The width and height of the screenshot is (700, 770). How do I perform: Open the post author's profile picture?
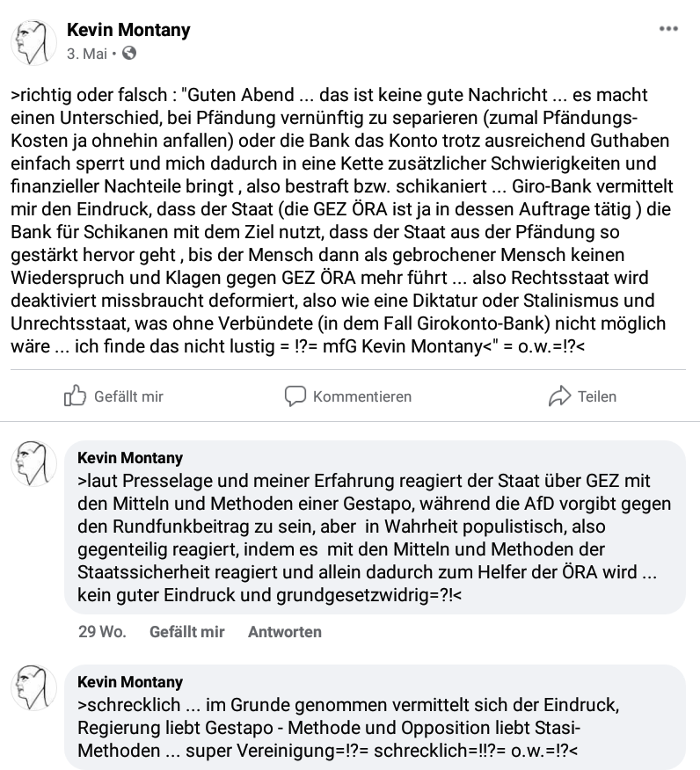tap(33, 40)
